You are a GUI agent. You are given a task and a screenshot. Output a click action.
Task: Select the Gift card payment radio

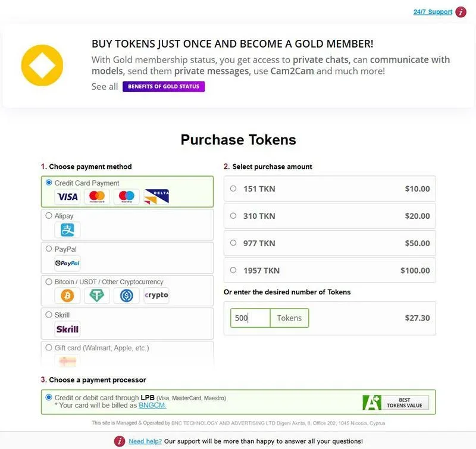tap(49, 347)
